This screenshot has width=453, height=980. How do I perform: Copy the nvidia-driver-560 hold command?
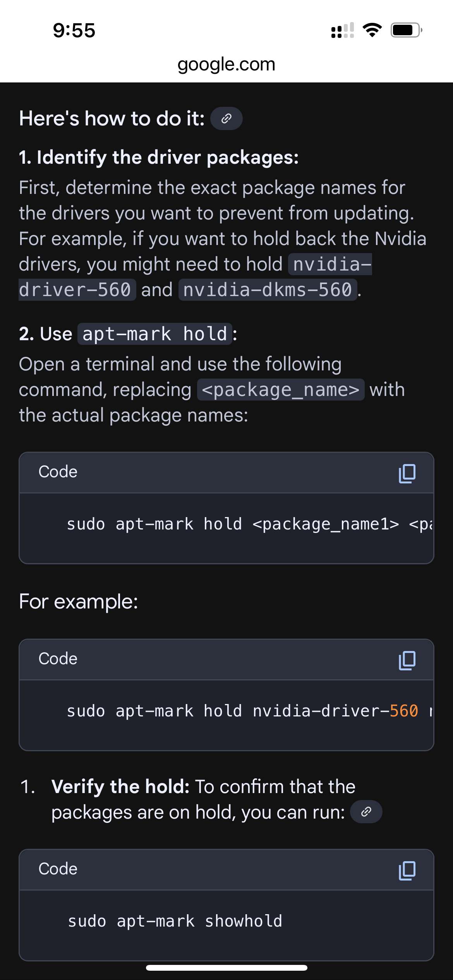(x=407, y=660)
